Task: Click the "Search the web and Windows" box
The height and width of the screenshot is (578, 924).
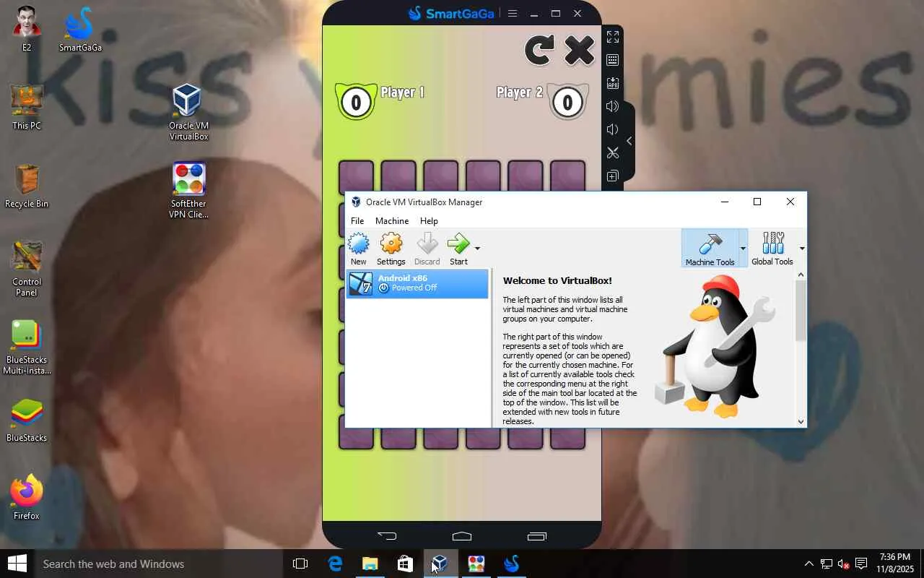Action: 159,564
